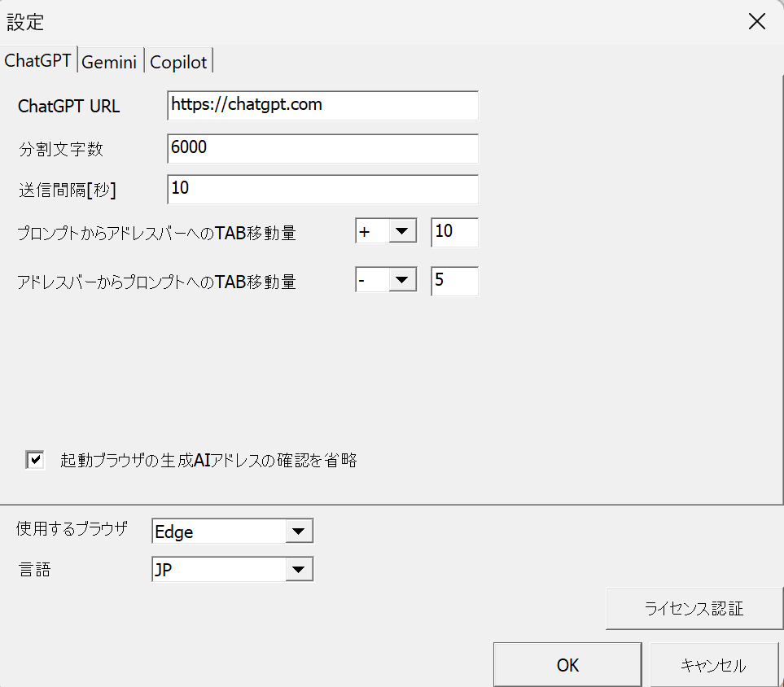Select the Copilot tab
Image resolution: width=784 pixels, height=687 pixels.
179,62
